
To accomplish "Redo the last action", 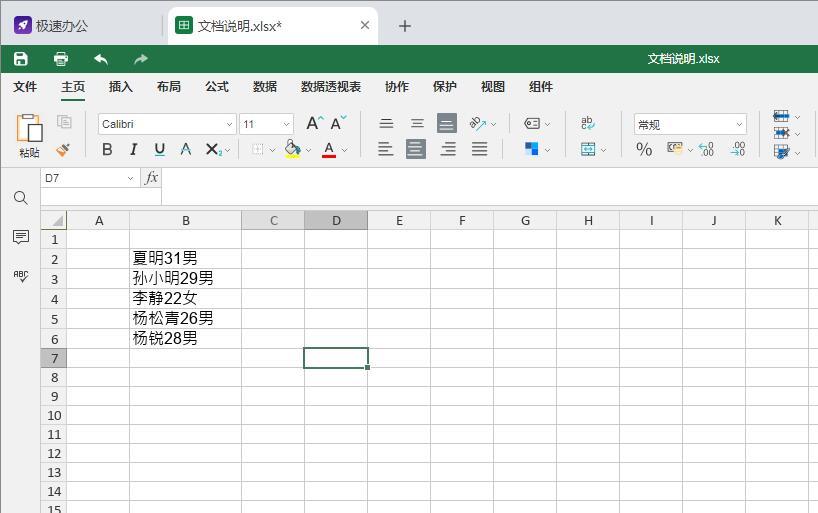I will click(x=141, y=59).
